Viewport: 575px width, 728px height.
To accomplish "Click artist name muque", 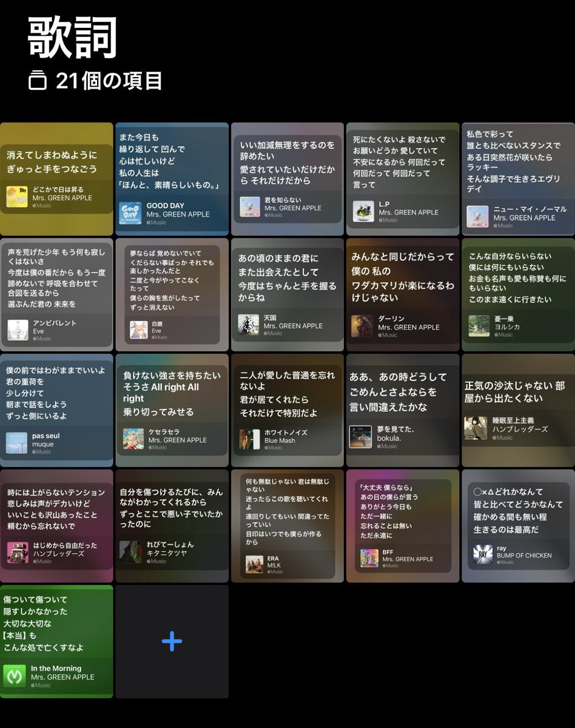I will click(42, 444).
